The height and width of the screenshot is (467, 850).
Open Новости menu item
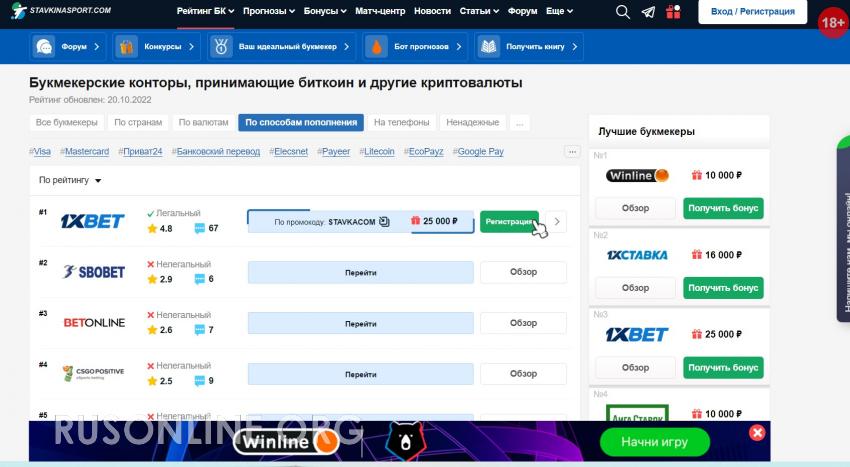[432, 11]
